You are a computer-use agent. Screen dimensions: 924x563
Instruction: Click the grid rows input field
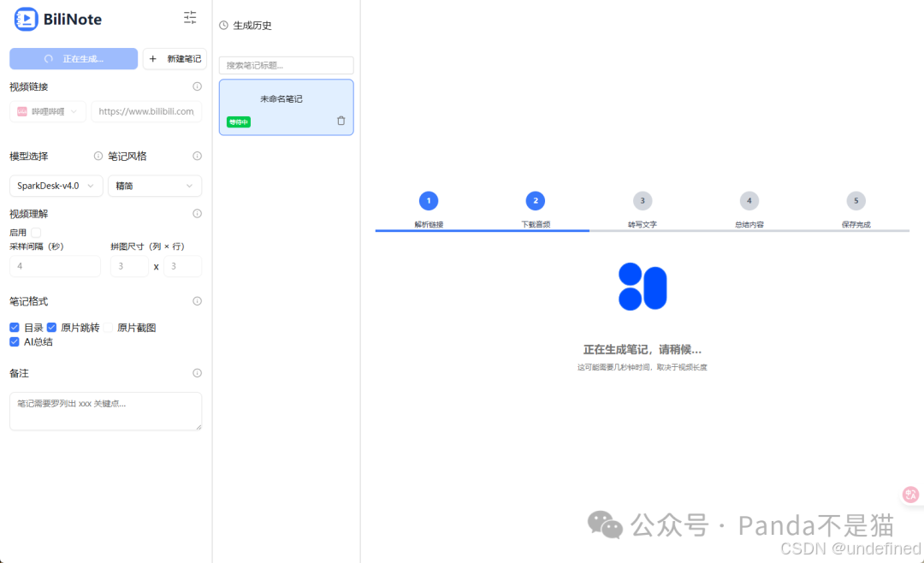point(183,266)
